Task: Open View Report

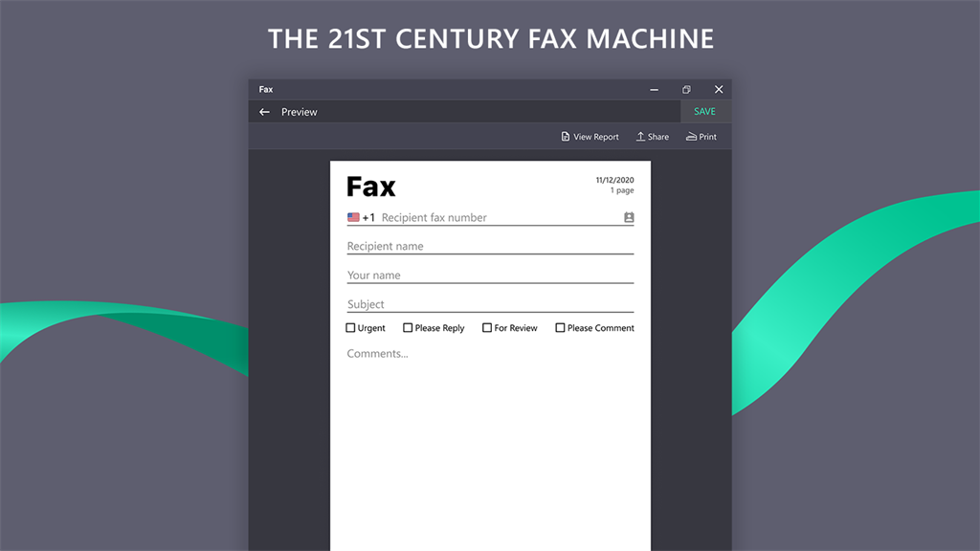Action: tap(590, 137)
